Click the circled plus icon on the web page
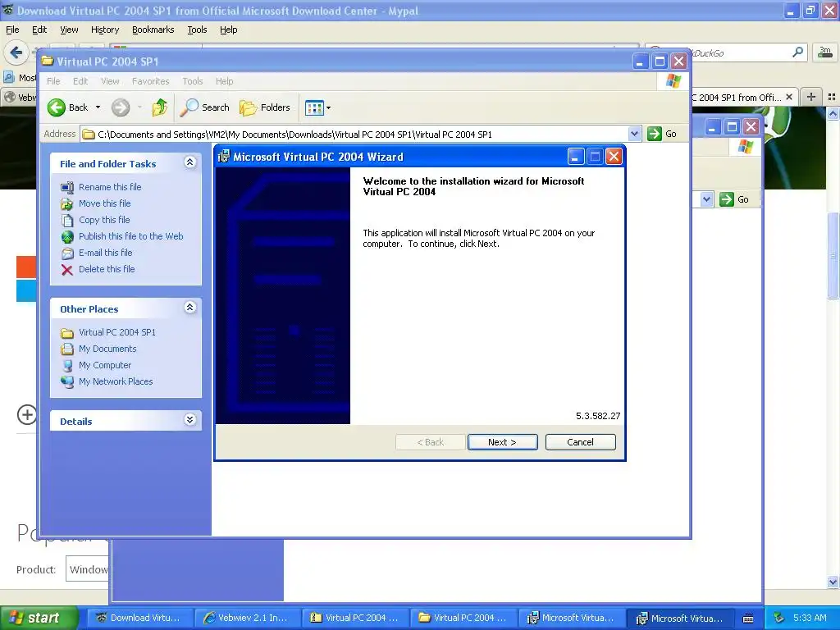This screenshot has width=840, height=630. 27,414
